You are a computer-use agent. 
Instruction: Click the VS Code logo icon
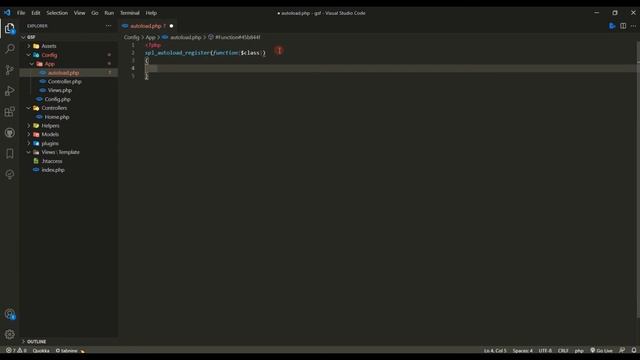7,13
